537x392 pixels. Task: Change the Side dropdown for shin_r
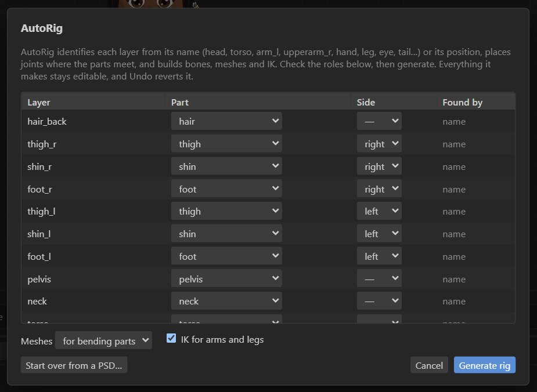379,166
